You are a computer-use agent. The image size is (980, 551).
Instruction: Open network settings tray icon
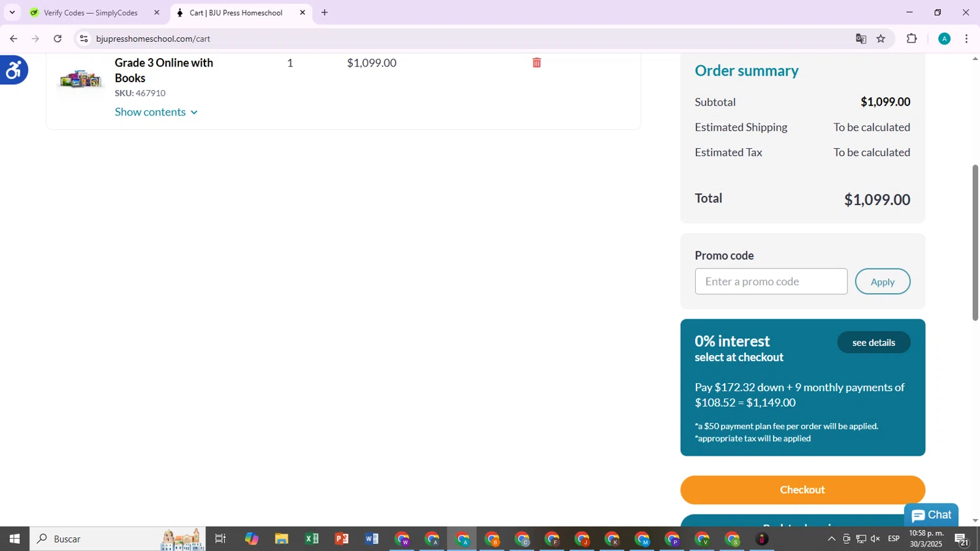point(861,539)
